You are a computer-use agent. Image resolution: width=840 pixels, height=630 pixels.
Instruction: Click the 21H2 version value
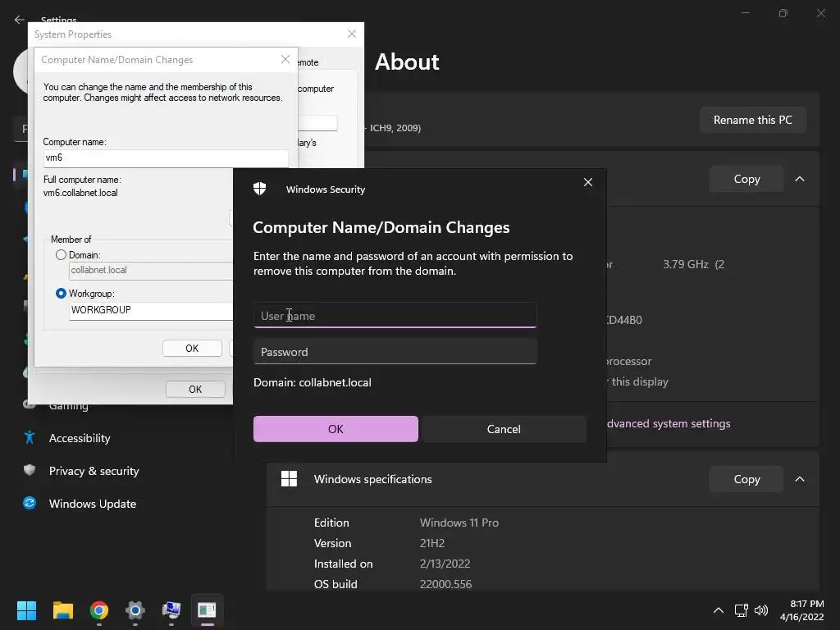point(432,543)
